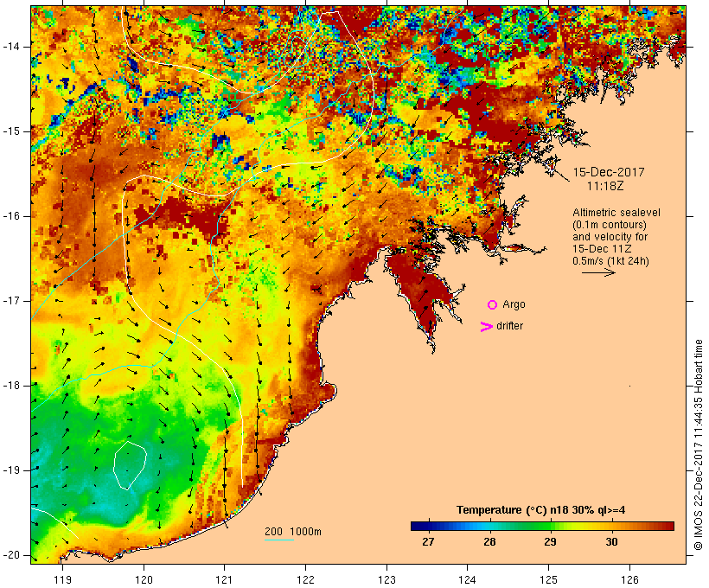Click the colorbar tick label '29'
The height and width of the screenshot is (588, 709).
point(550,542)
